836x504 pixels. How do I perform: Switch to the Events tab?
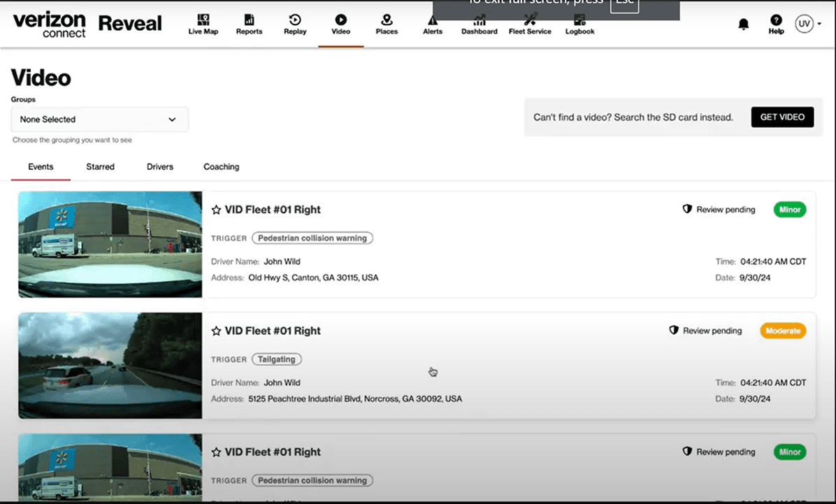click(x=41, y=167)
